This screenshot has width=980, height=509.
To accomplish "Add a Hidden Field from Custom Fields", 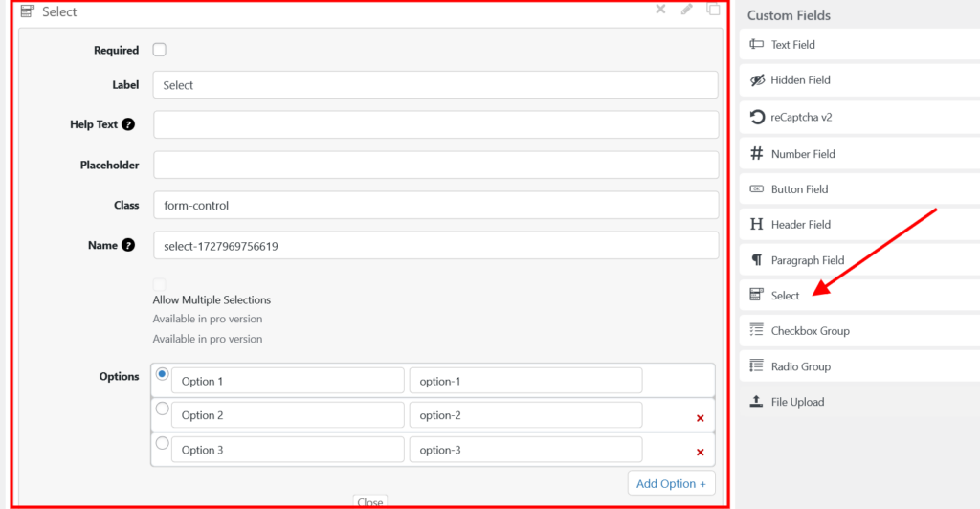I will pyautogui.click(x=800, y=80).
